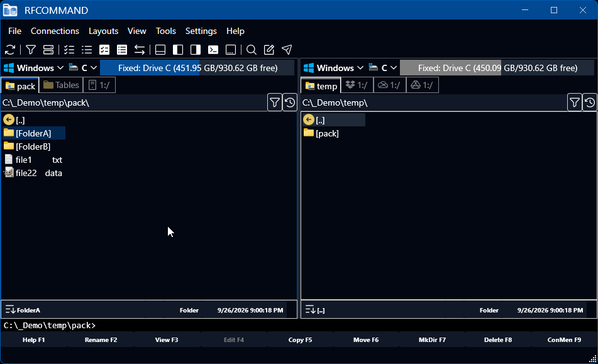
Task: Click right drive space bar showing 450.09 GB
Action: (497, 68)
